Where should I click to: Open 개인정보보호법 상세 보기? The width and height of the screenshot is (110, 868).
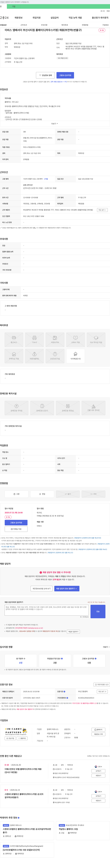tap(41, 589)
